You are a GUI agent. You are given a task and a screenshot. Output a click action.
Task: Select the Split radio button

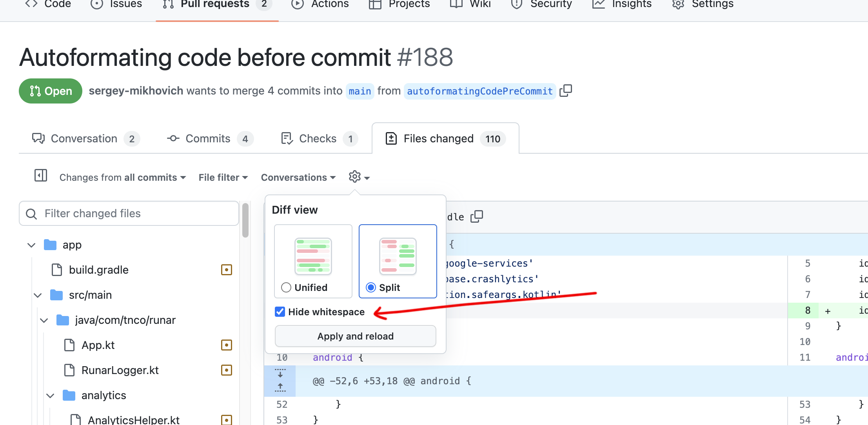pos(370,287)
